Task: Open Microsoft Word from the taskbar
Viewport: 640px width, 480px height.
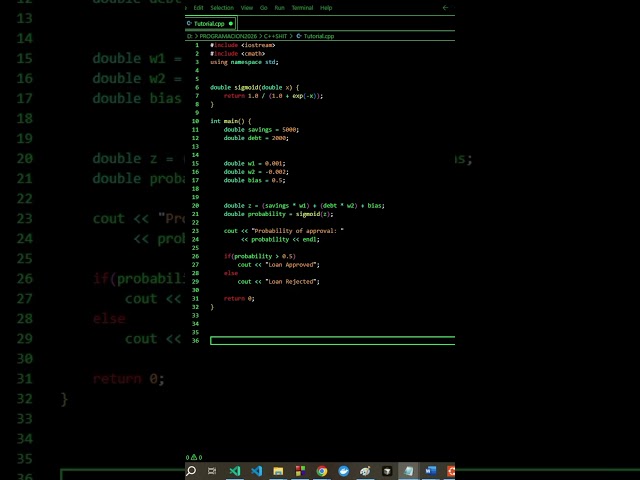Action: pos(430,471)
